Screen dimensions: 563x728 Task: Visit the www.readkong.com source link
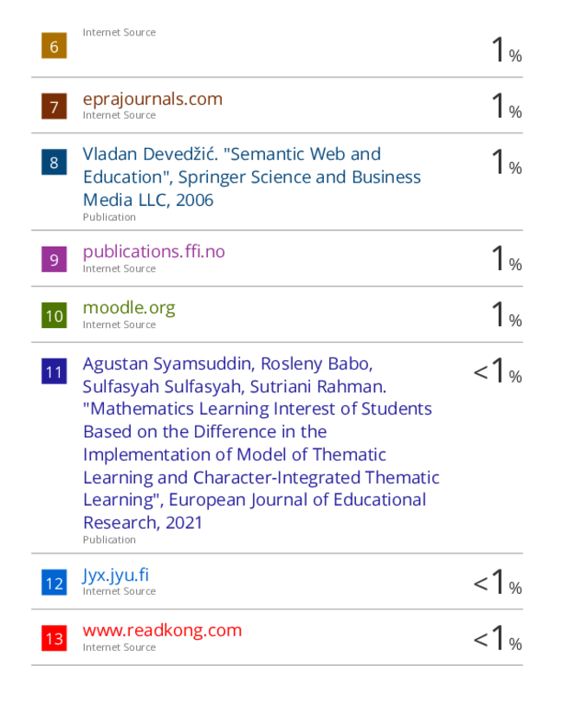[x=162, y=630]
